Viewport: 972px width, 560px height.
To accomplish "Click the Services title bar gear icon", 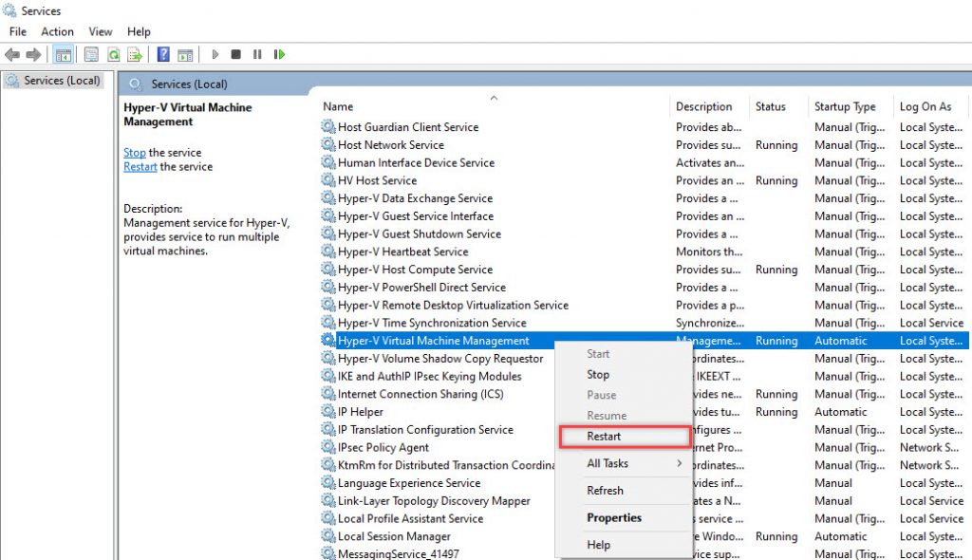I will 9,10.
